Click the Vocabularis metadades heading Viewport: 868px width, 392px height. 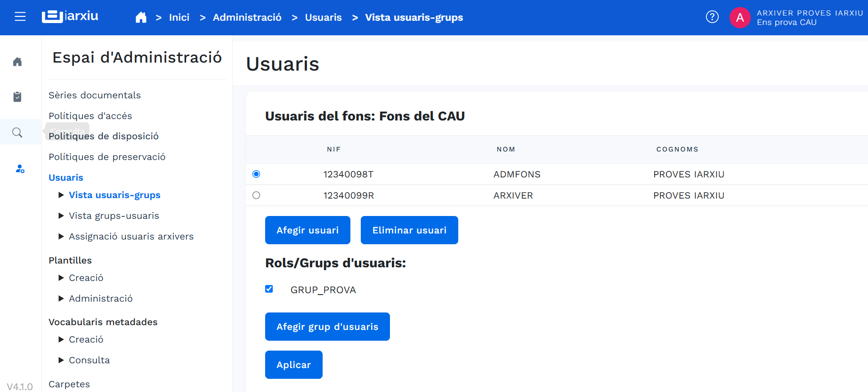103,322
